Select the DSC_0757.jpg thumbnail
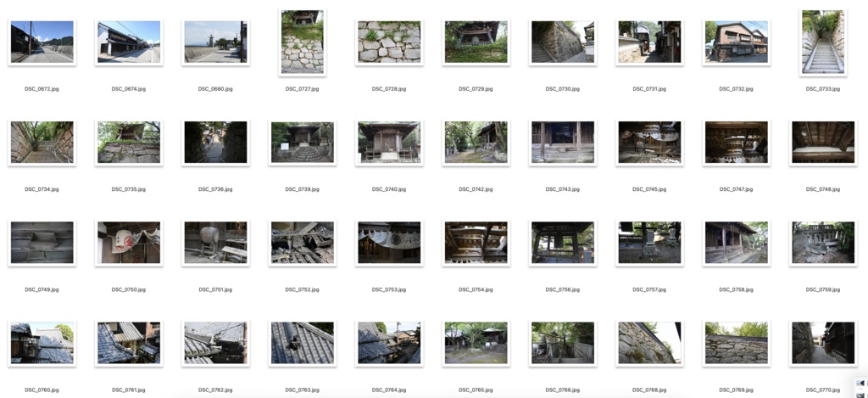 [649, 243]
